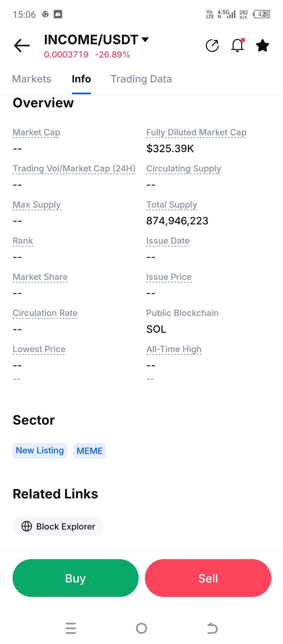The height and width of the screenshot is (644, 283).
Task: Open the share icon in header
Action: pyautogui.click(x=212, y=46)
